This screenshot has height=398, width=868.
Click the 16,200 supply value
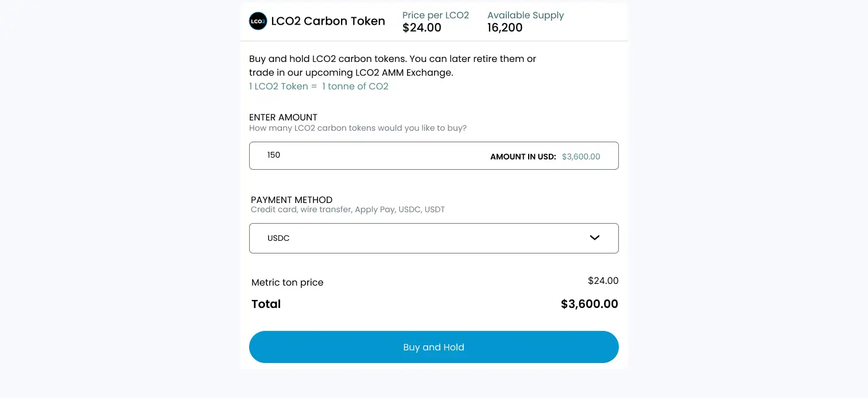[x=505, y=28]
